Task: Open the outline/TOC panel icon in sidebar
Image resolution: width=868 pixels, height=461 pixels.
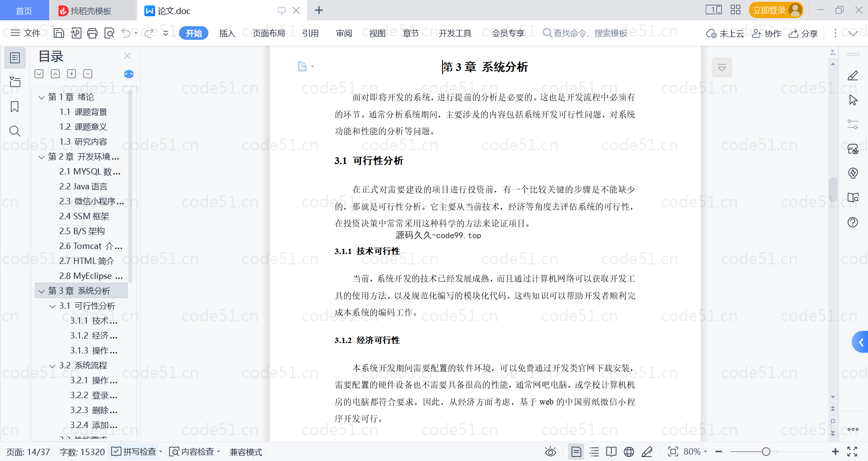Action: click(x=15, y=58)
